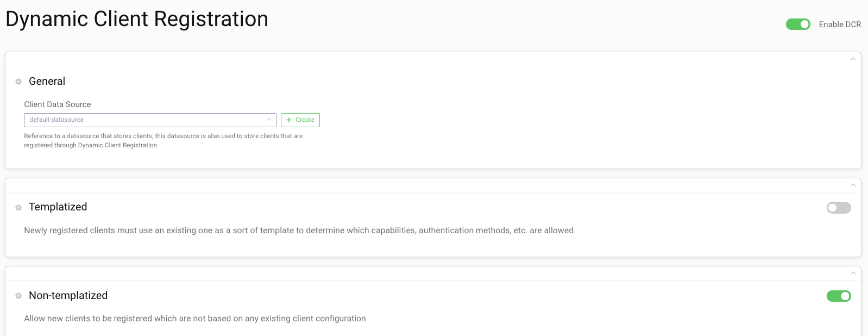Click the chevron atop the General panel
The height and width of the screenshot is (336, 868).
pyautogui.click(x=853, y=58)
